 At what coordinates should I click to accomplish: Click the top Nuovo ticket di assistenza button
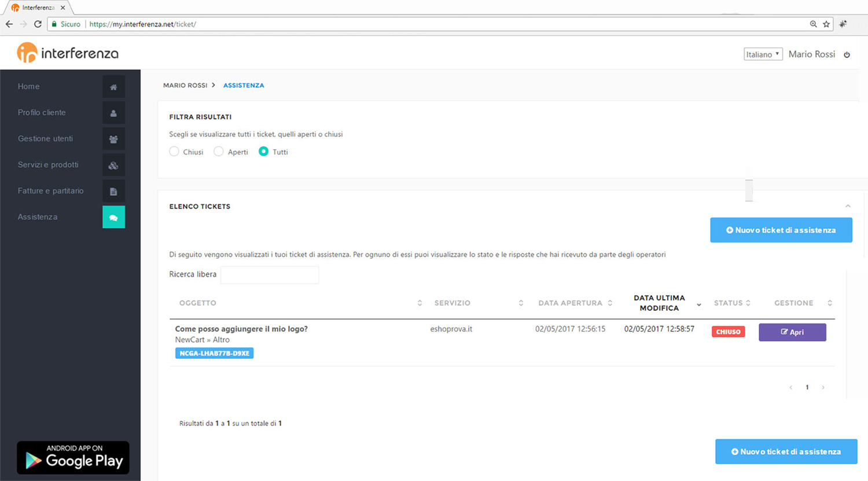pyautogui.click(x=781, y=230)
